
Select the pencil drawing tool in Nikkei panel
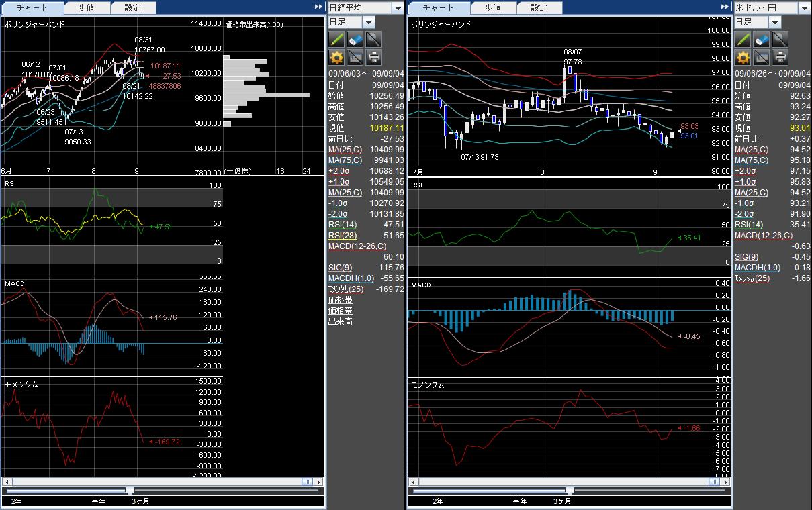click(336, 40)
